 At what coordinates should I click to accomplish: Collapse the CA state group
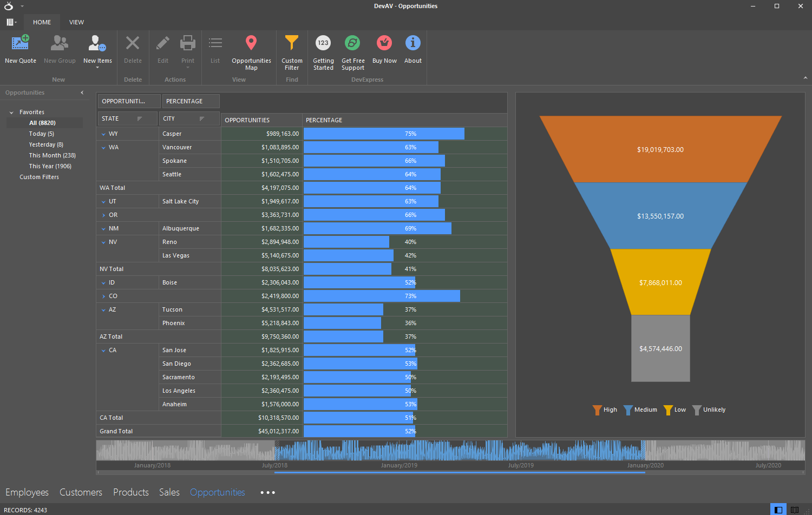(104, 351)
